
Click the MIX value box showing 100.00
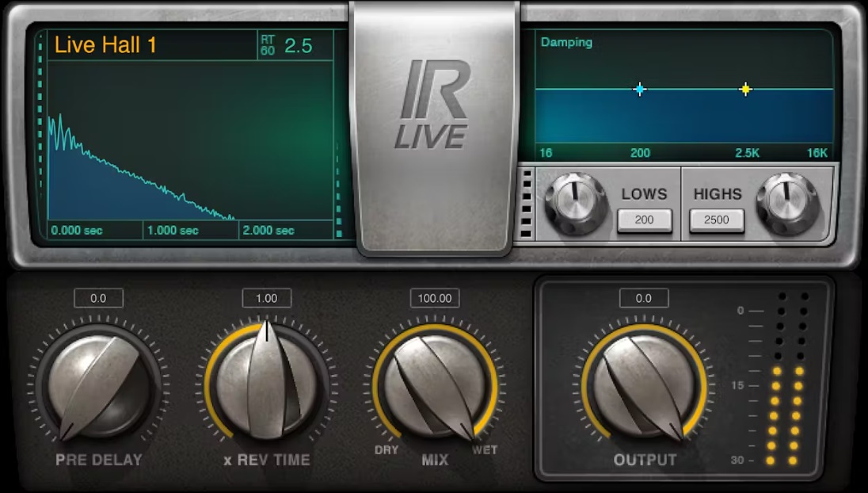[435, 299]
